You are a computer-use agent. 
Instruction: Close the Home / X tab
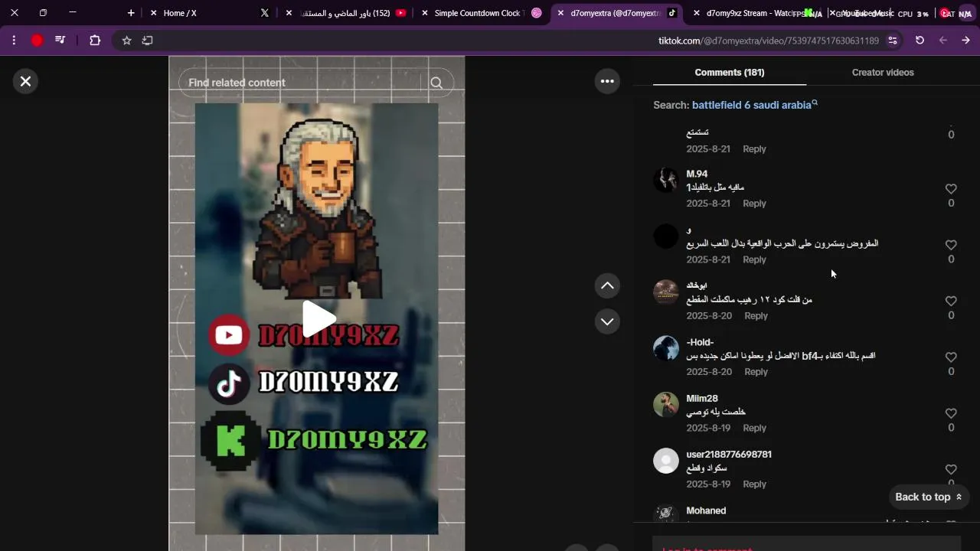click(154, 13)
